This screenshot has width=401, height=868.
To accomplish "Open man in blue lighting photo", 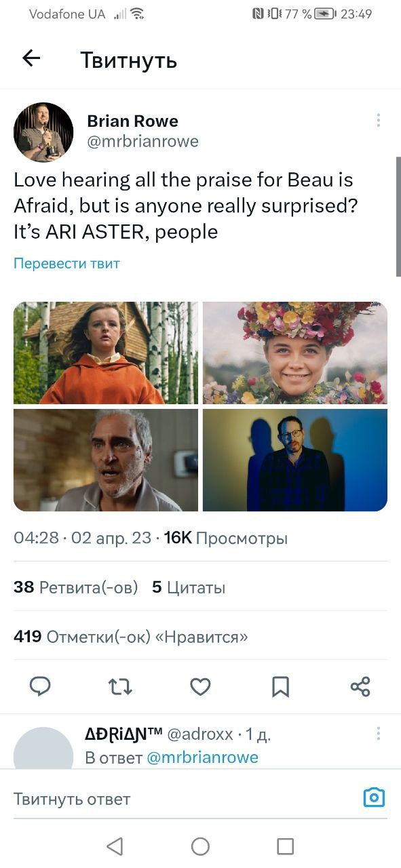I will point(295,460).
